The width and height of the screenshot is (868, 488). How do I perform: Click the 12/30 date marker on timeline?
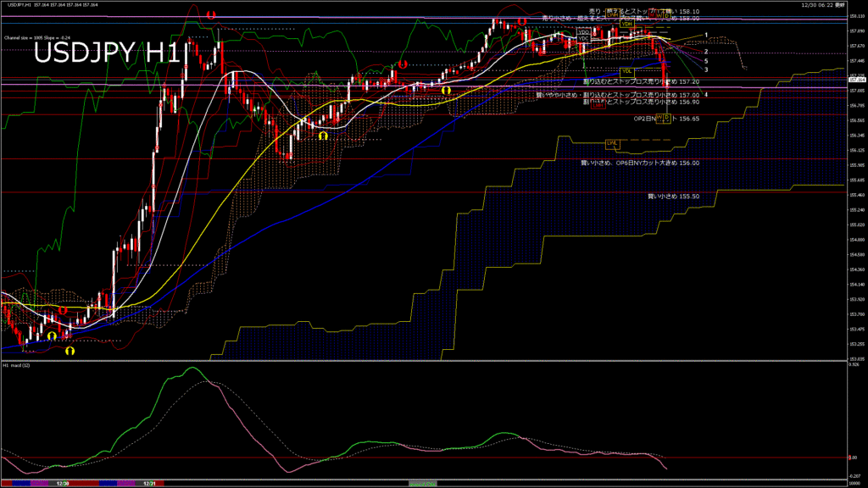[62, 483]
